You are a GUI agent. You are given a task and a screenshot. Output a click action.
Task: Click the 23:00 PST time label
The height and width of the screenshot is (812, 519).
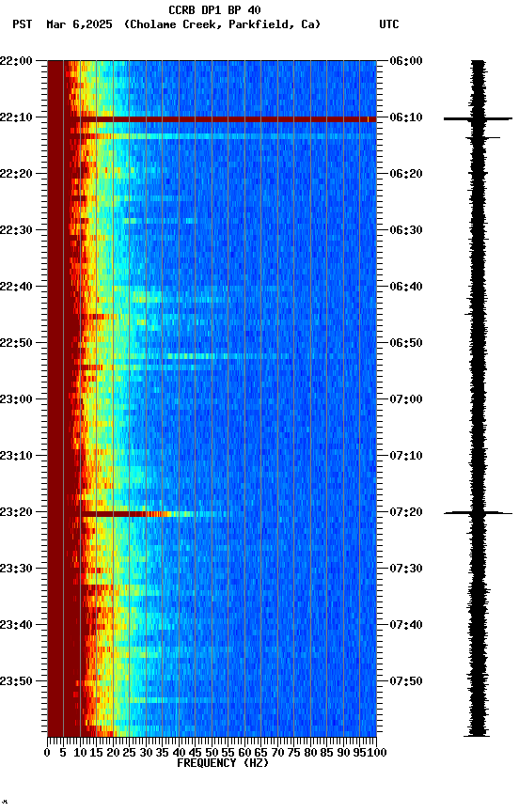tap(16, 399)
